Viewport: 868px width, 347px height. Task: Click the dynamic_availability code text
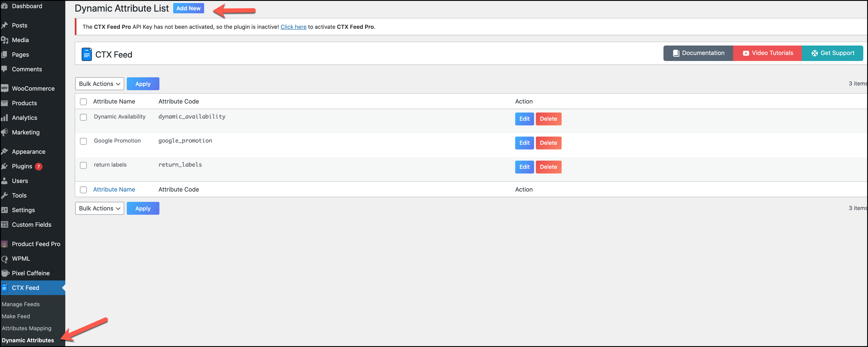pyautogui.click(x=192, y=117)
